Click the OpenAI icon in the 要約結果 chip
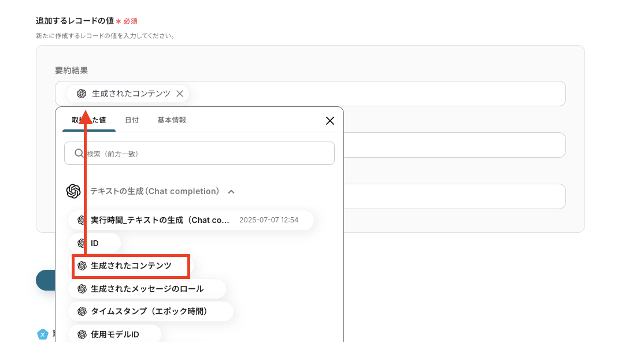The height and width of the screenshot is (342, 644). pyautogui.click(x=82, y=94)
